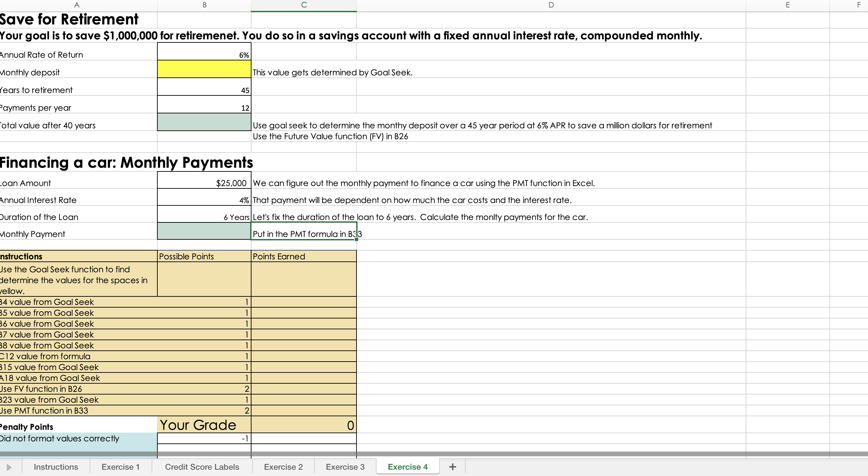Select the green Monthly Payment cell
Screen dimensions: 868x476
tap(204, 231)
